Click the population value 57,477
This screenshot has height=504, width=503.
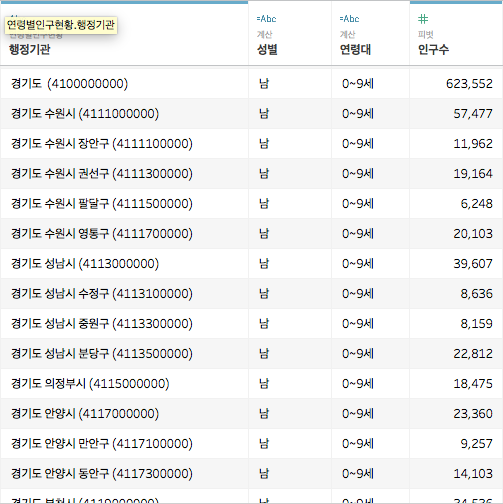pyautogui.click(x=473, y=114)
